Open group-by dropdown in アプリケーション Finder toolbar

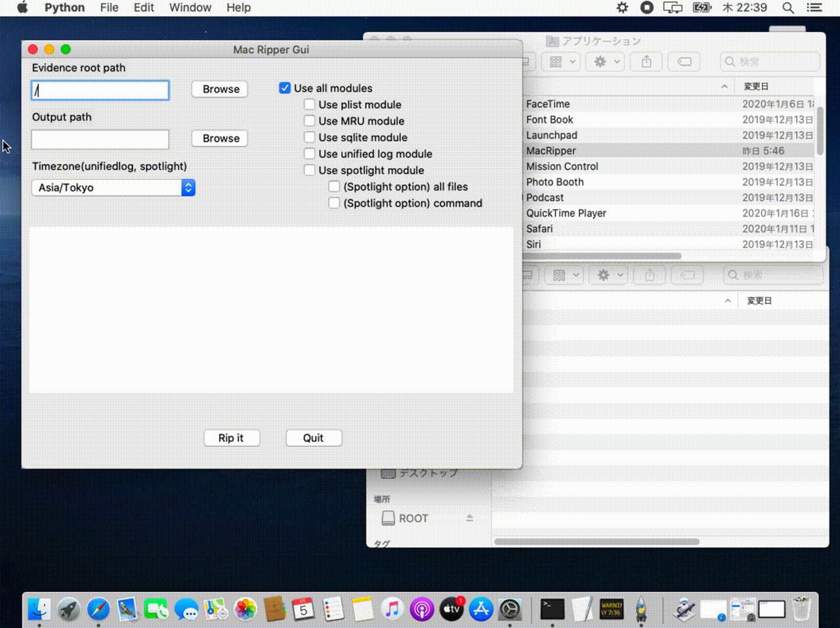coord(562,62)
